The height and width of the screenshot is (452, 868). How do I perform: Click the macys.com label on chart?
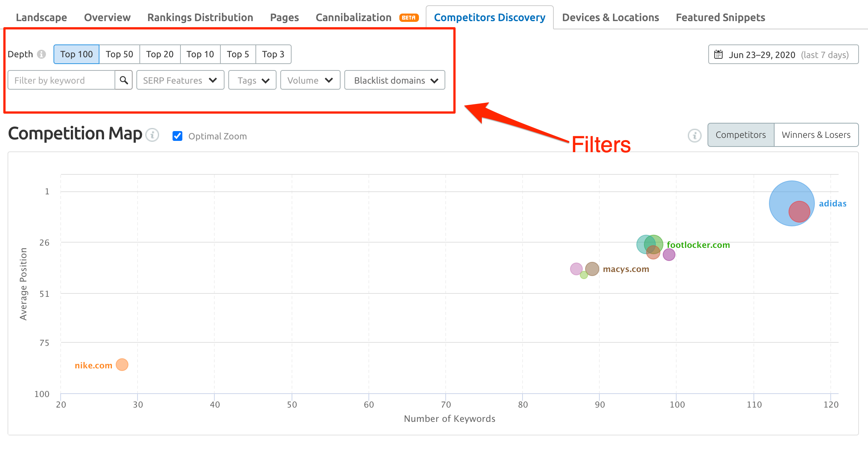pyautogui.click(x=626, y=269)
